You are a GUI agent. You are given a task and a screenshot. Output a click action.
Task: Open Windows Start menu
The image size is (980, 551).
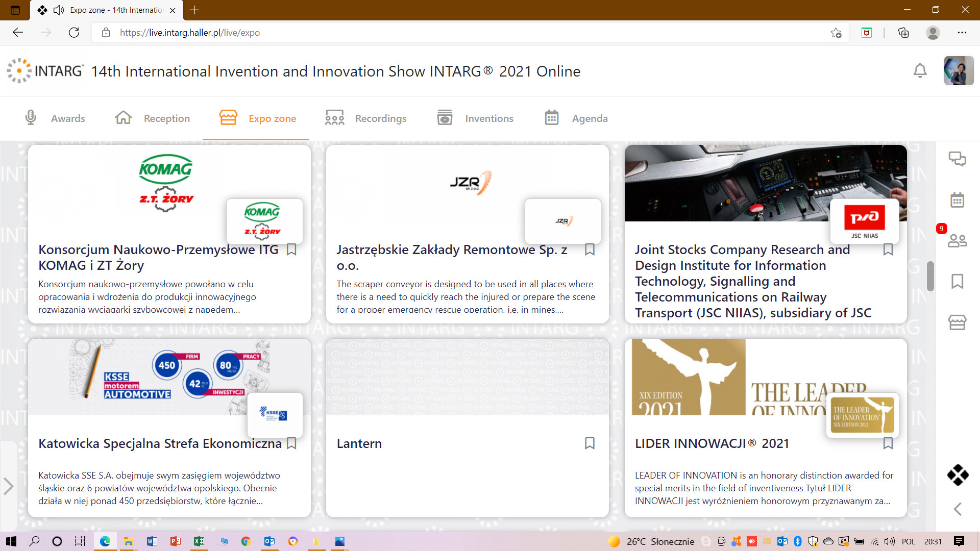[11, 541]
